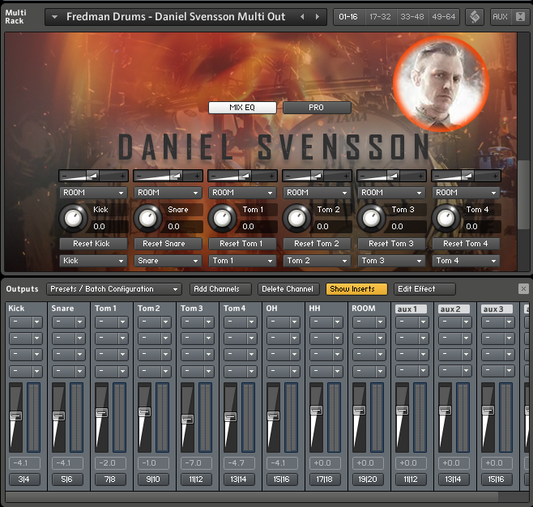Go to previous multi with left arrow

[302, 17]
